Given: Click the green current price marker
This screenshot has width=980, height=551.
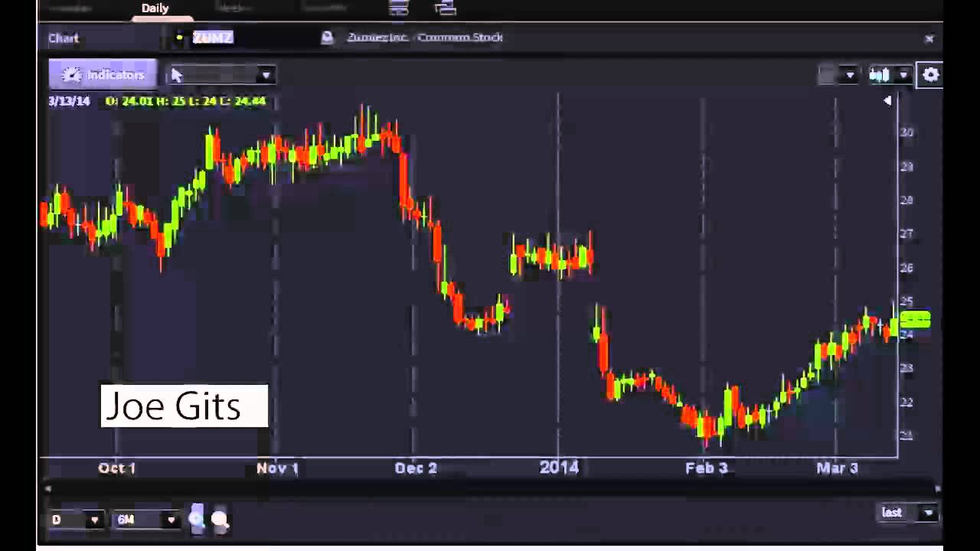Looking at the screenshot, I should 915,320.
